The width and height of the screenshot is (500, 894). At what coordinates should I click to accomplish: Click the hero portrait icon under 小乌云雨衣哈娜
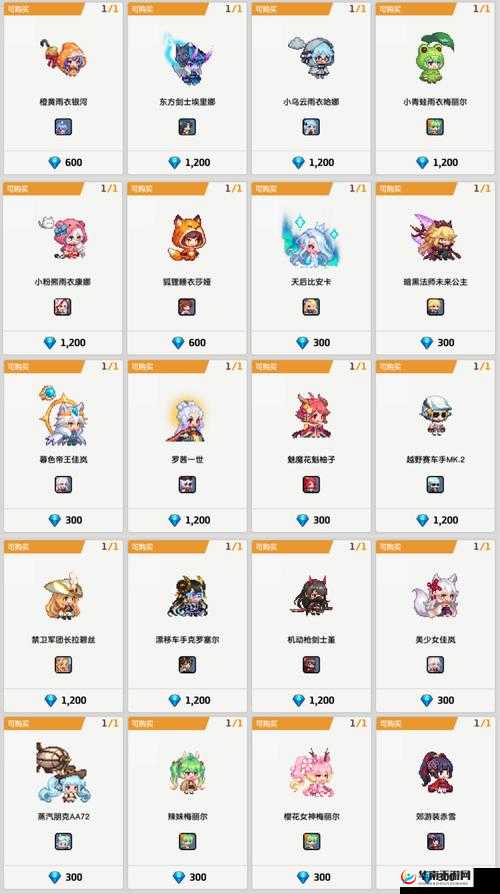[x=311, y=127]
